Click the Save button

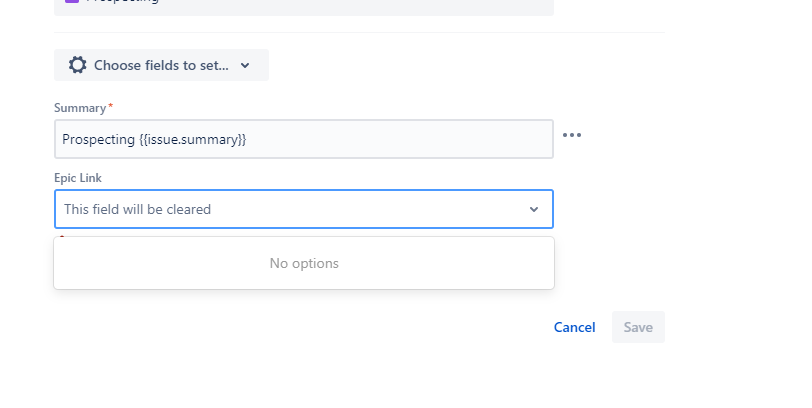638,327
